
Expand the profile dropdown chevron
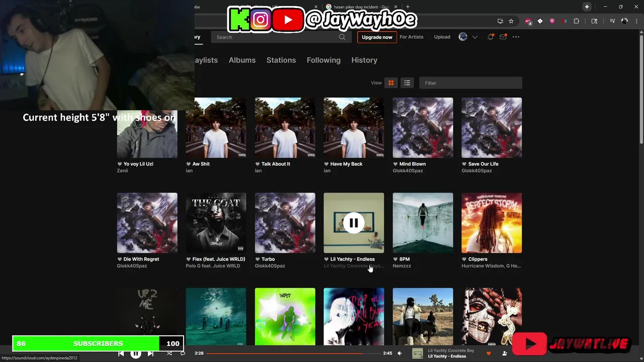click(474, 37)
